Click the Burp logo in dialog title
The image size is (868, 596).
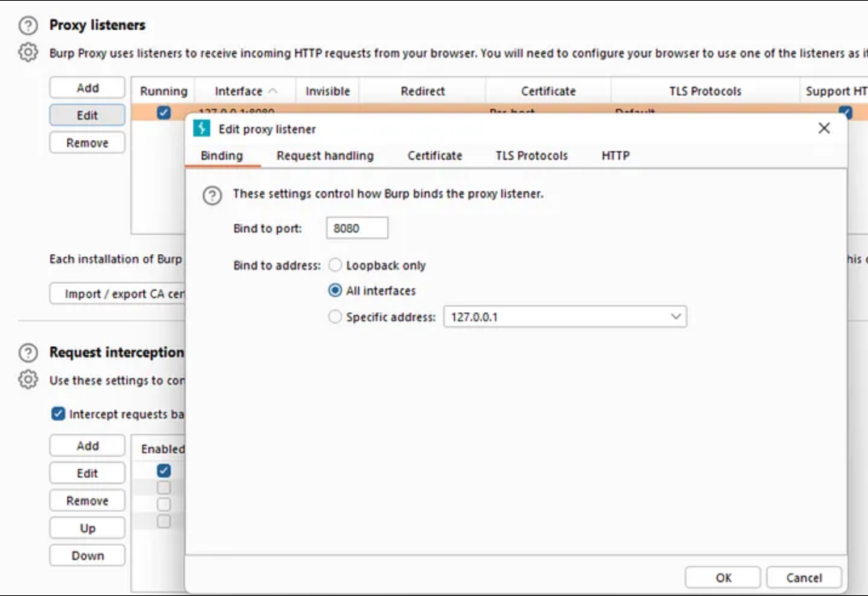[201, 129]
